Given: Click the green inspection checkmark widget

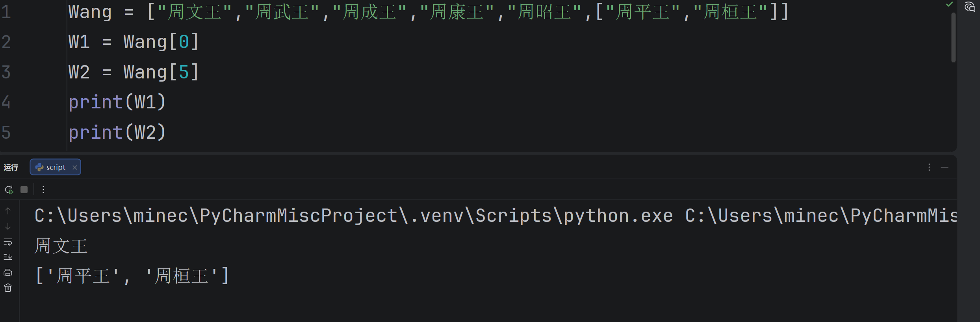Looking at the screenshot, I should tap(950, 4).
